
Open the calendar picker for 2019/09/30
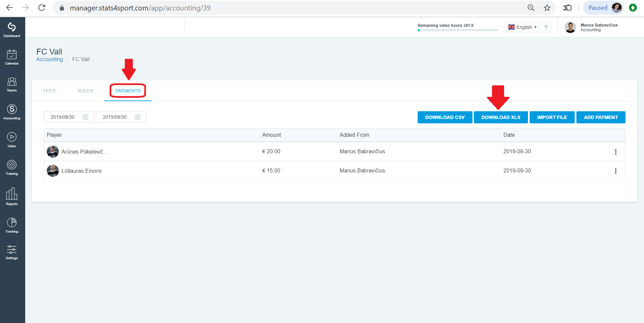point(138,117)
